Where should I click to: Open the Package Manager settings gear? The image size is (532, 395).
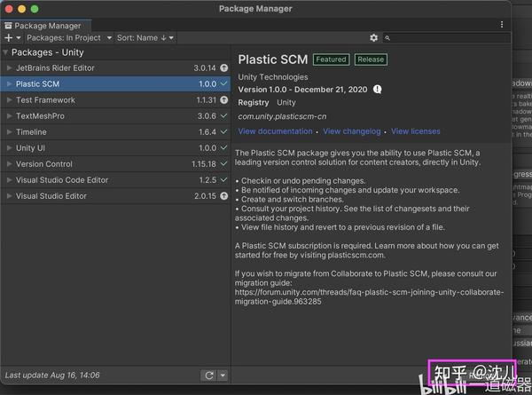(x=373, y=37)
